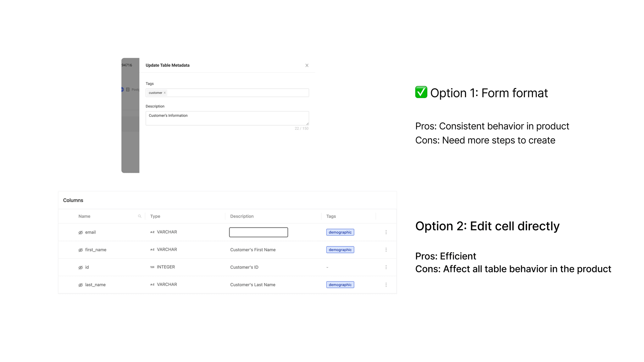Open three-dot menu for id row
Image resolution: width=644 pixels, height=362 pixels.
tap(386, 267)
